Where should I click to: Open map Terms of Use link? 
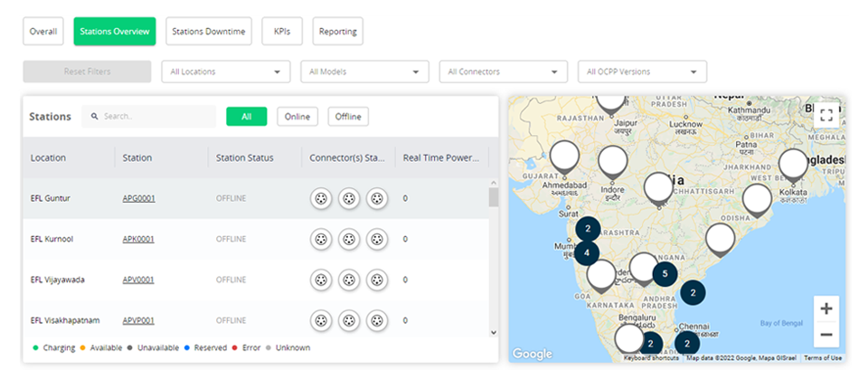pos(823,358)
